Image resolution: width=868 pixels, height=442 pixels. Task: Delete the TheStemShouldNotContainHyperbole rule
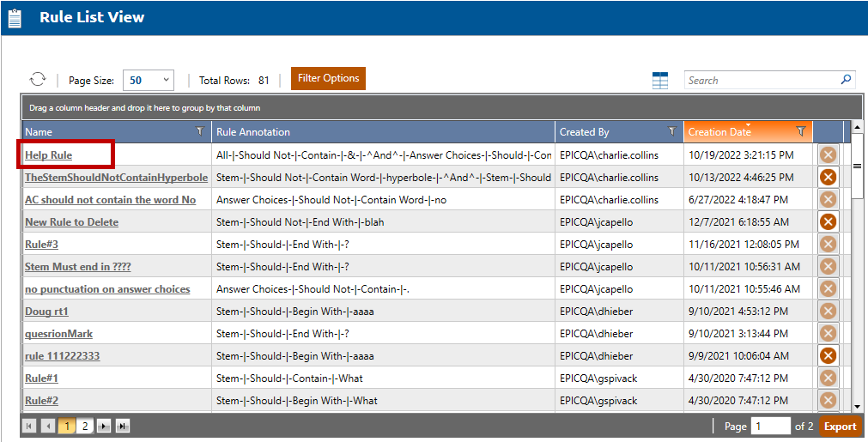tap(828, 177)
